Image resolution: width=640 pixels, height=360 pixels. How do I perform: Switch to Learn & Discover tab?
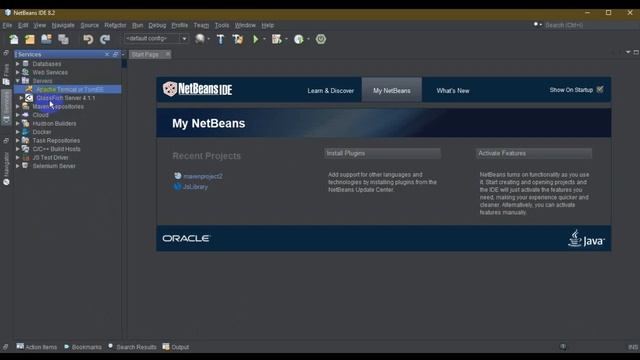click(x=331, y=91)
